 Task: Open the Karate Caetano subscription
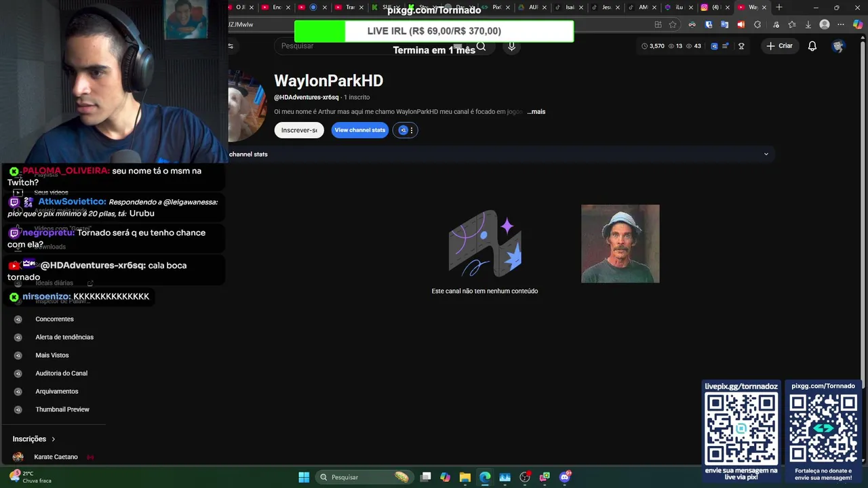pyautogui.click(x=56, y=457)
